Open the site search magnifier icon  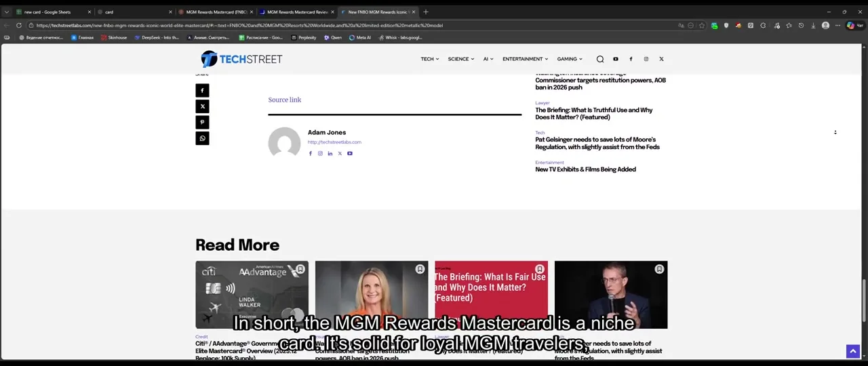click(600, 59)
